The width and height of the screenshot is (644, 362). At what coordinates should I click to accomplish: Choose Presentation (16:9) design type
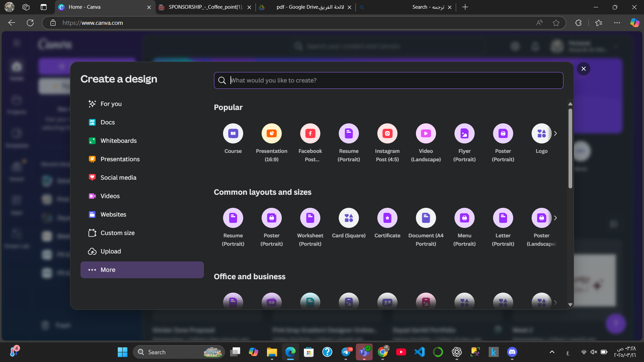[x=271, y=133]
